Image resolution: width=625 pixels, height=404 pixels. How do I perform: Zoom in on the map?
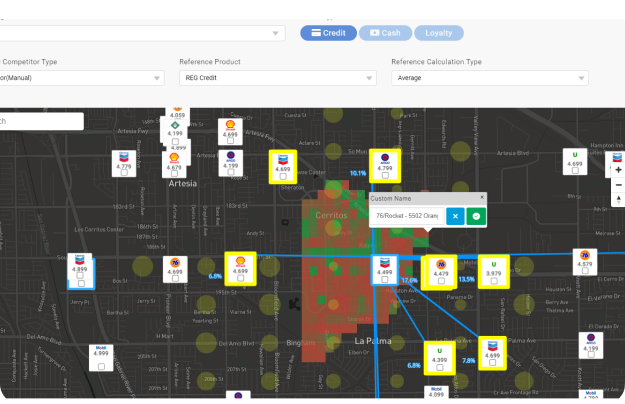618,170
